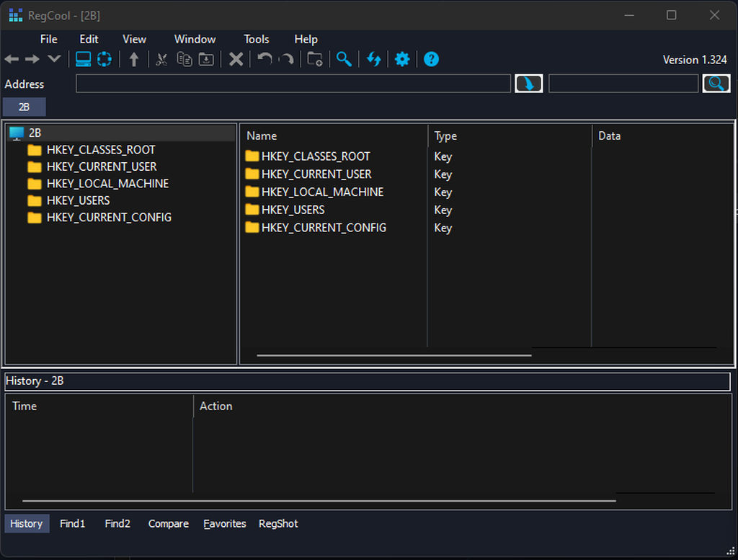Click the Go button beside the Address field

coord(528,84)
